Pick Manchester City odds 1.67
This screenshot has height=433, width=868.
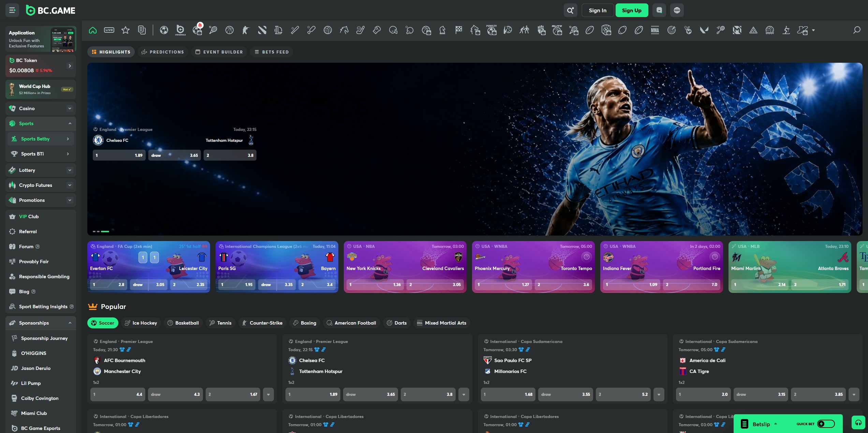click(233, 394)
